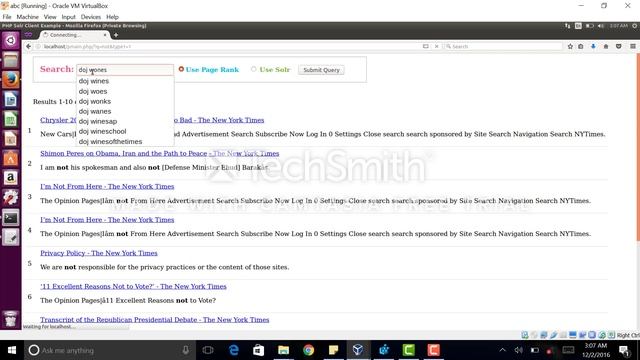Open Privacy Policy - New York Times link
This screenshot has height=360, width=640.
tap(99, 253)
